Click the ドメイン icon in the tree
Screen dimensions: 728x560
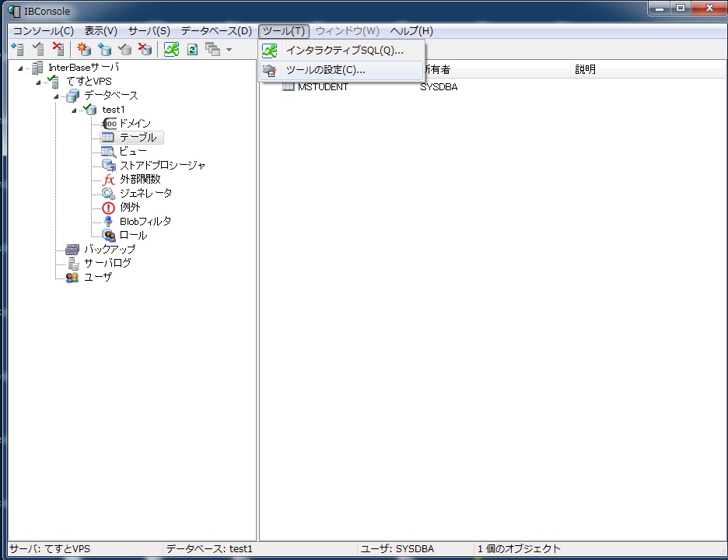[x=109, y=124]
